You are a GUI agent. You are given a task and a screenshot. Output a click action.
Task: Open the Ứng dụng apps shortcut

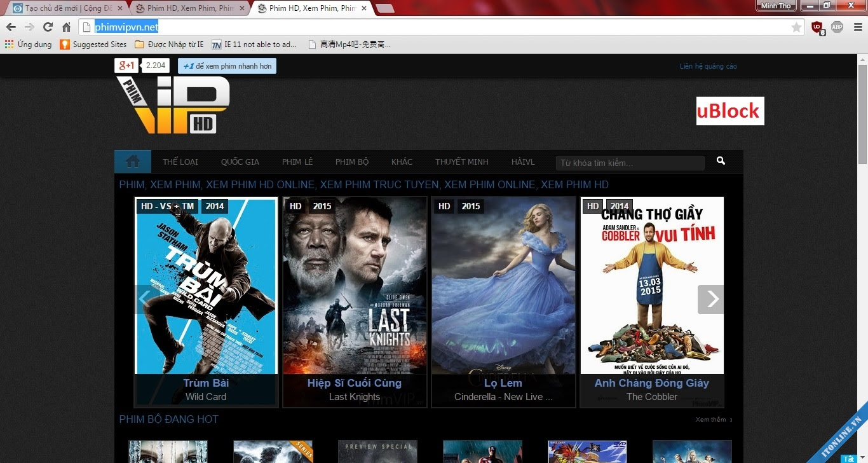click(x=29, y=45)
